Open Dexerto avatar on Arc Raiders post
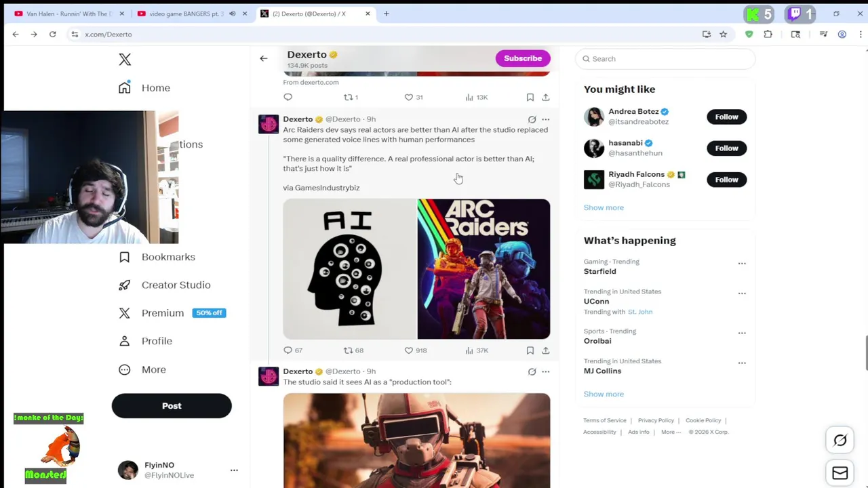Screen dimensions: 868x488 (269, 125)
